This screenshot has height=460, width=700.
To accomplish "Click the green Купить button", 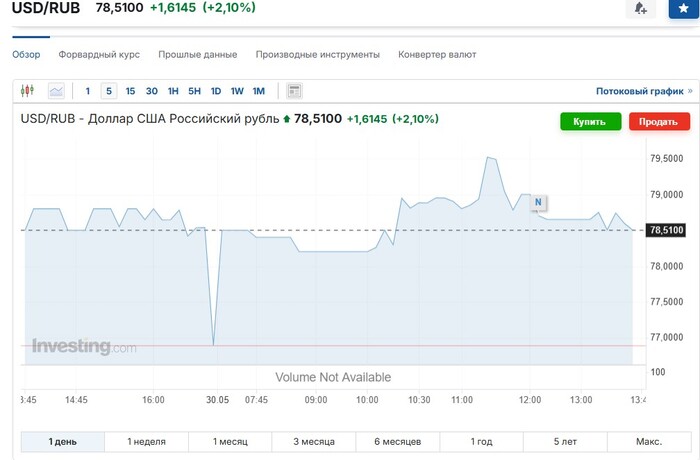I will coord(590,121).
